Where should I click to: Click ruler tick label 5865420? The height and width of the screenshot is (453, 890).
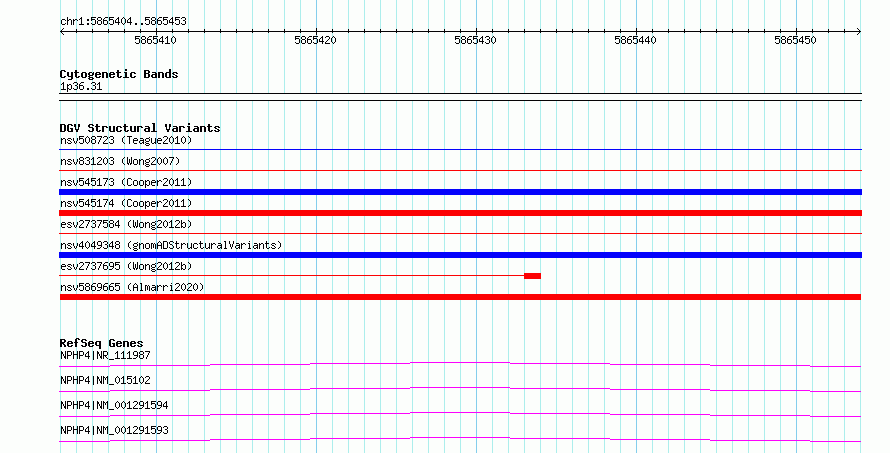coord(315,40)
